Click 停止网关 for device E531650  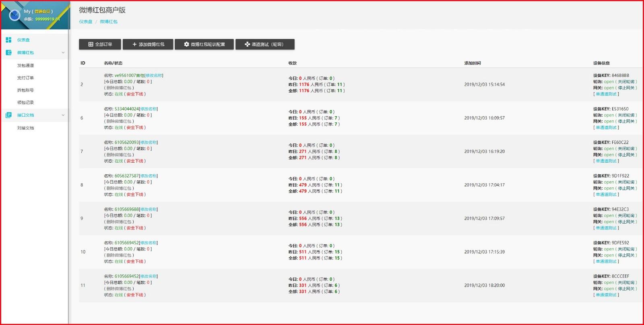click(626, 121)
